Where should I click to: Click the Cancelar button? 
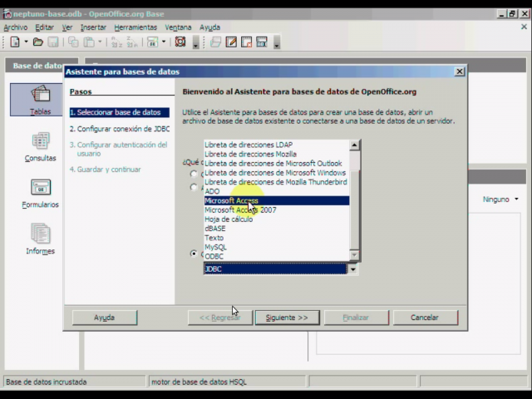click(x=425, y=318)
